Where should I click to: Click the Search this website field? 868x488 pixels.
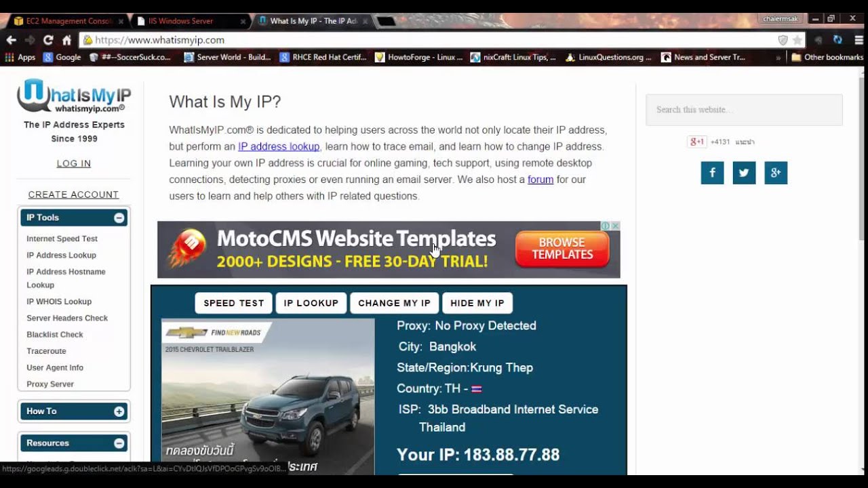coord(744,110)
